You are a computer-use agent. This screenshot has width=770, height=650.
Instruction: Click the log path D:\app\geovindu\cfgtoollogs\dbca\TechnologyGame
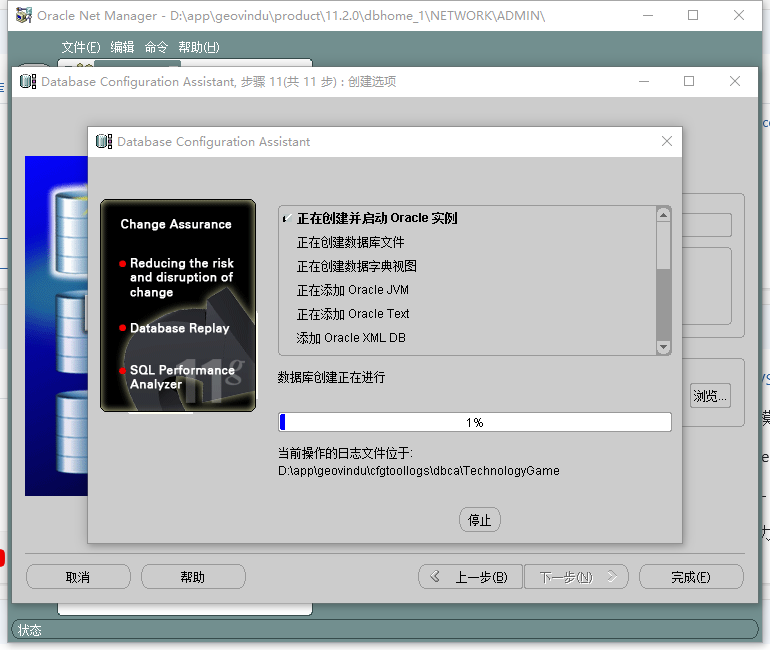pyautogui.click(x=419, y=471)
